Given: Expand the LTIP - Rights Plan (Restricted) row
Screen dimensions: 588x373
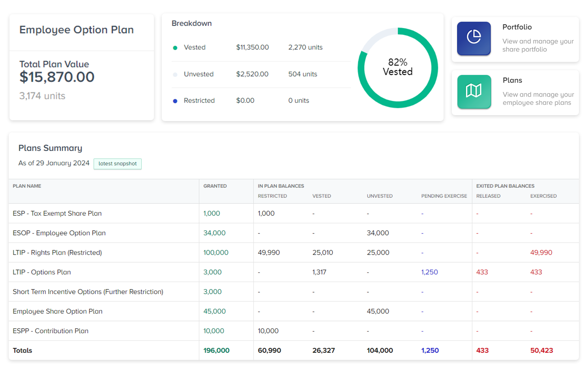Looking at the screenshot, I should tap(57, 252).
